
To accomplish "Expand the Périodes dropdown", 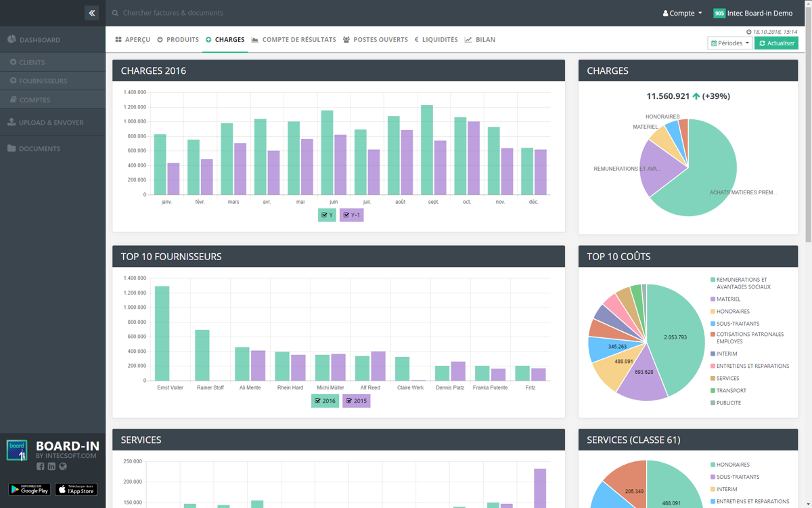I will coord(729,43).
